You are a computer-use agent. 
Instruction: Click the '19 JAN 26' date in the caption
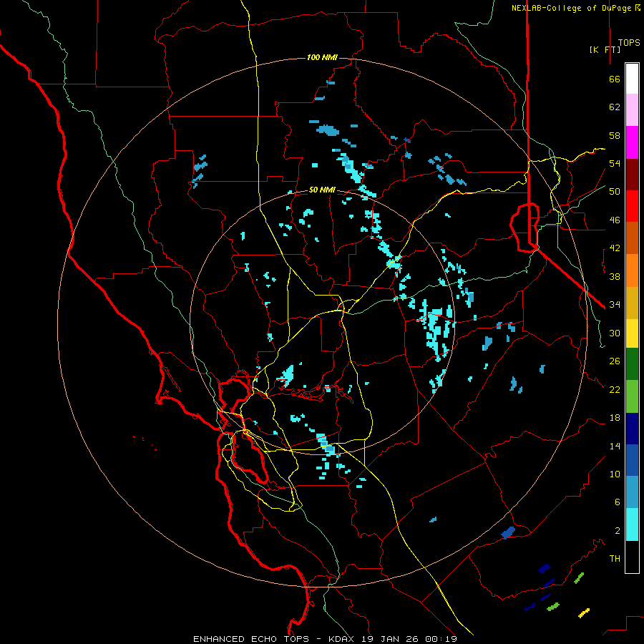[391, 639]
